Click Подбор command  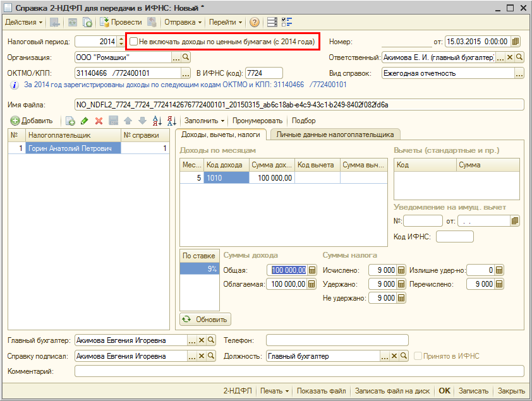pyautogui.click(x=304, y=121)
